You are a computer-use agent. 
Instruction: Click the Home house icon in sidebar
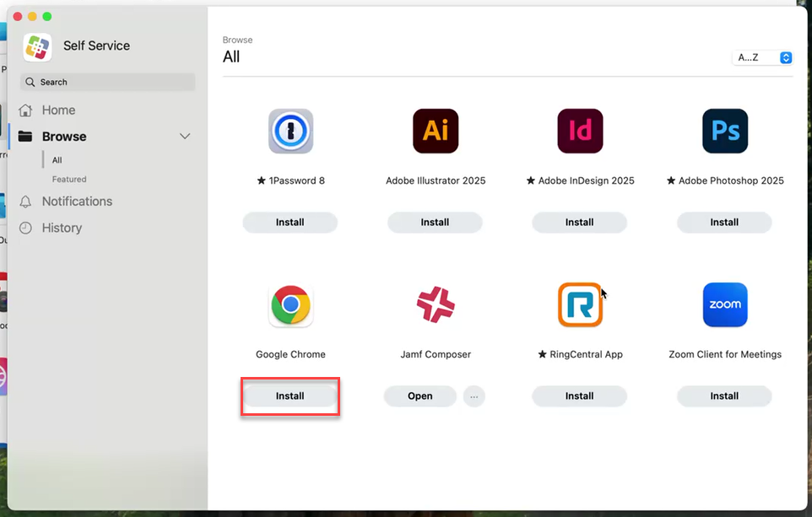pos(25,110)
